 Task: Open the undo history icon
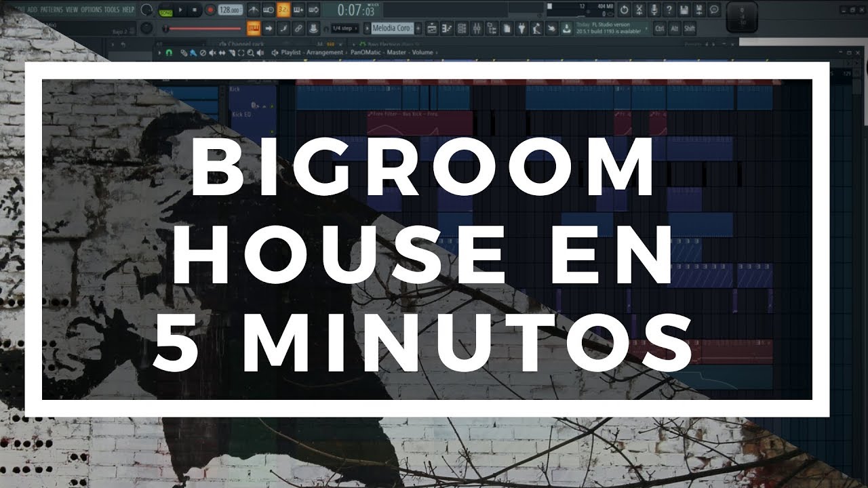tap(624, 10)
